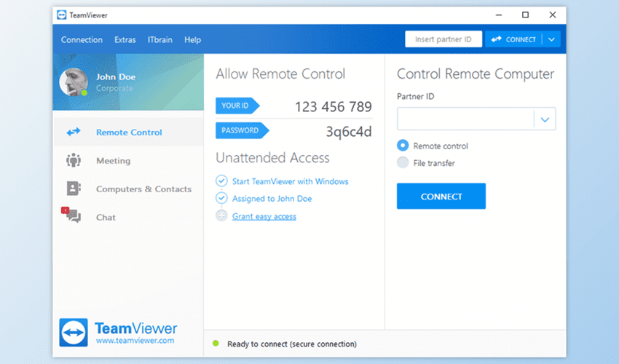Switch to the Chat tab
This screenshot has width=619, height=364.
(x=128, y=217)
